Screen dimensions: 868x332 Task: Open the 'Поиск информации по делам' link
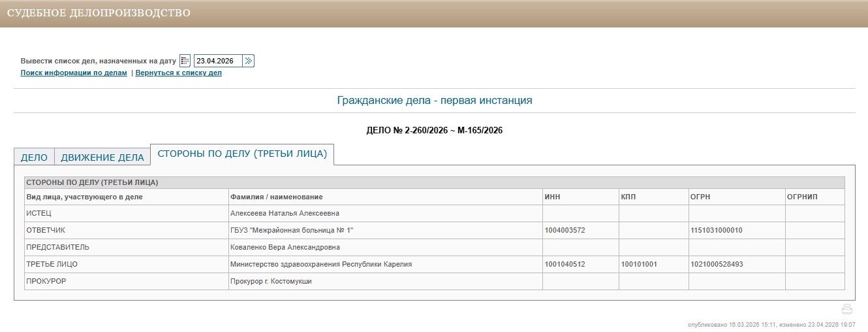pos(74,73)
